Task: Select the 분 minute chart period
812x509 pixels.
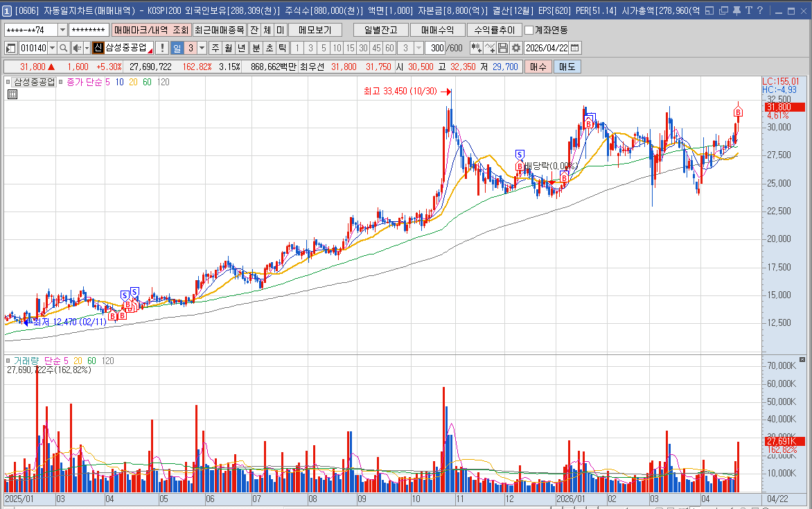Action: (255, 48)
